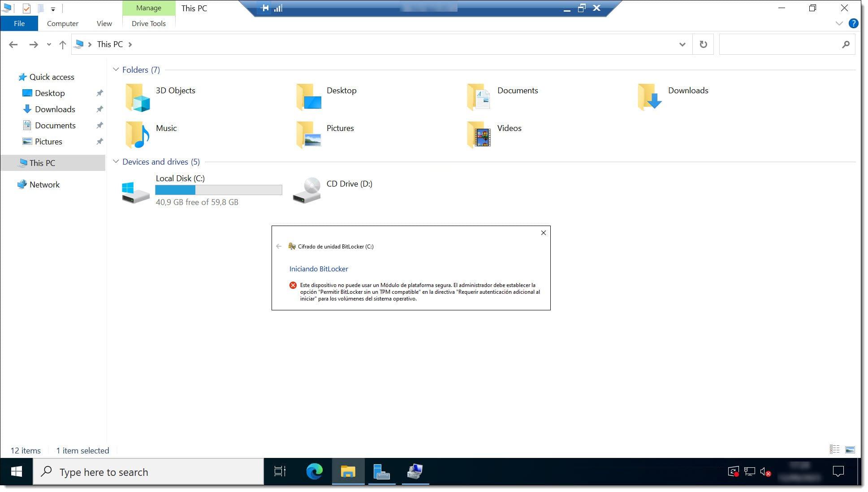
Task: Open Windows Start menu
Action: click(17, 471)
